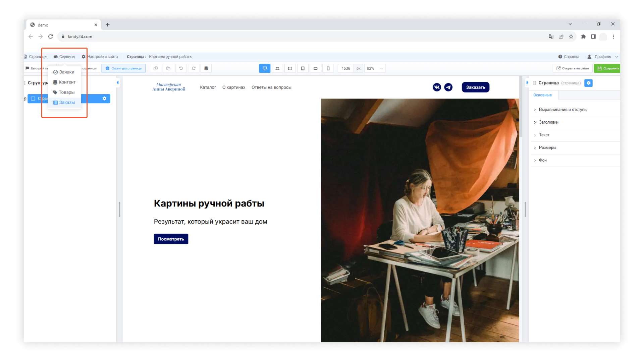Expand the Заголовки section
This screenshot has width=644, height=362.
point(575,122)
